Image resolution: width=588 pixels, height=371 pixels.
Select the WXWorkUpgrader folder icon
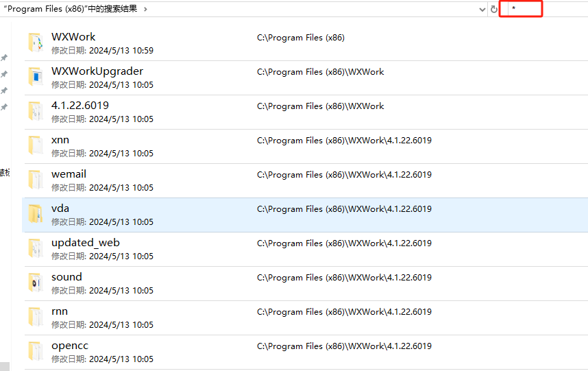(36, 77)
